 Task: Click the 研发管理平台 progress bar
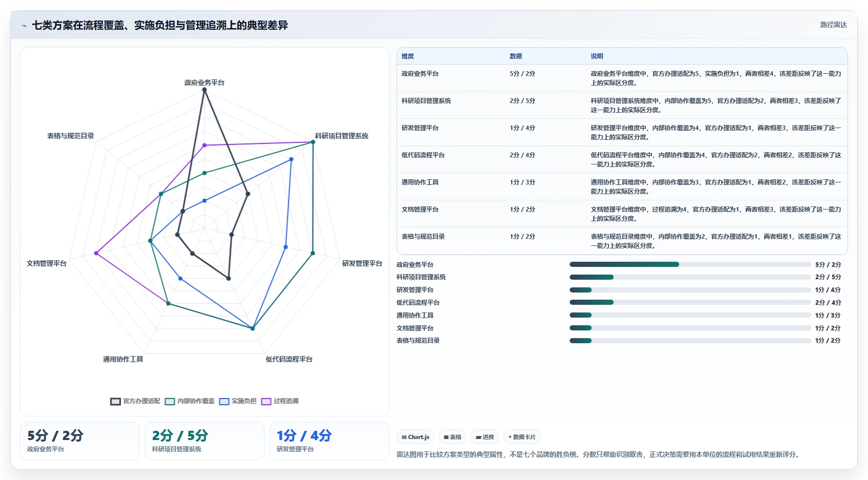(x=690, y=290)
